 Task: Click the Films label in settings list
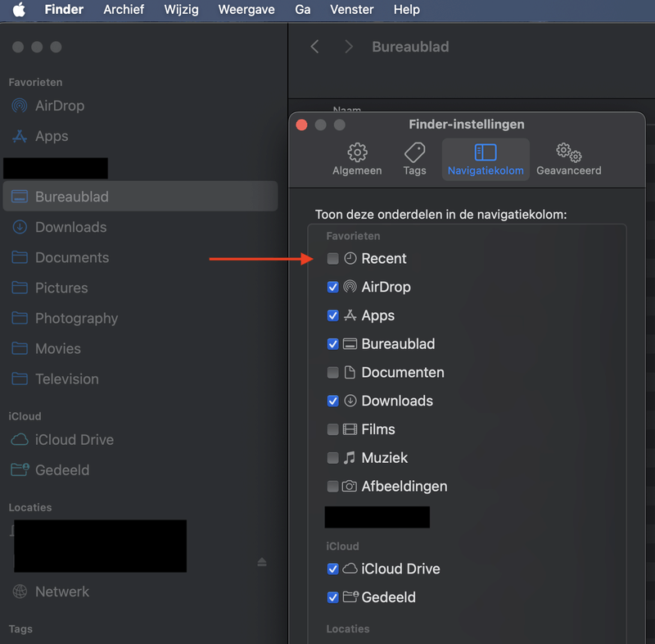click(378, 429)
